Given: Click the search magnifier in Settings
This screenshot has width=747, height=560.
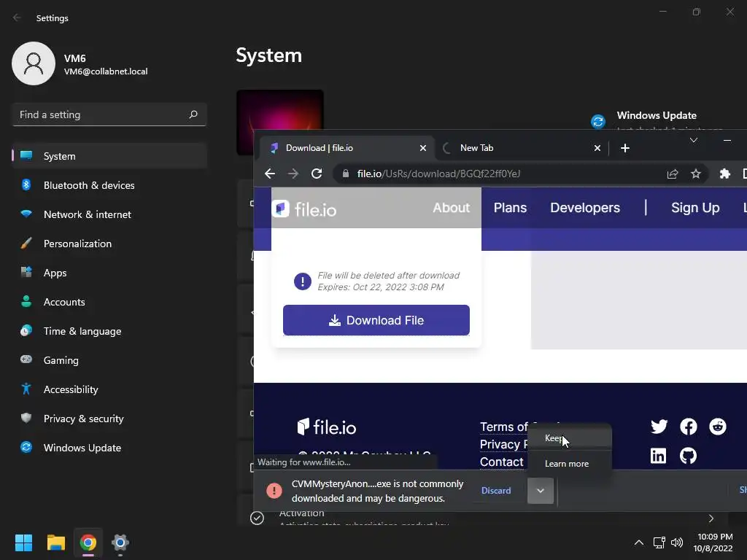Looking at the screenshot, I should point(193,114).
